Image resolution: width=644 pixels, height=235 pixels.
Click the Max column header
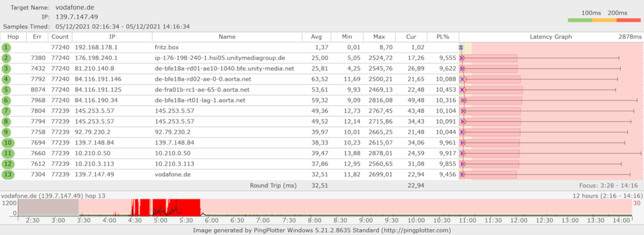click(x=378, y=37)
